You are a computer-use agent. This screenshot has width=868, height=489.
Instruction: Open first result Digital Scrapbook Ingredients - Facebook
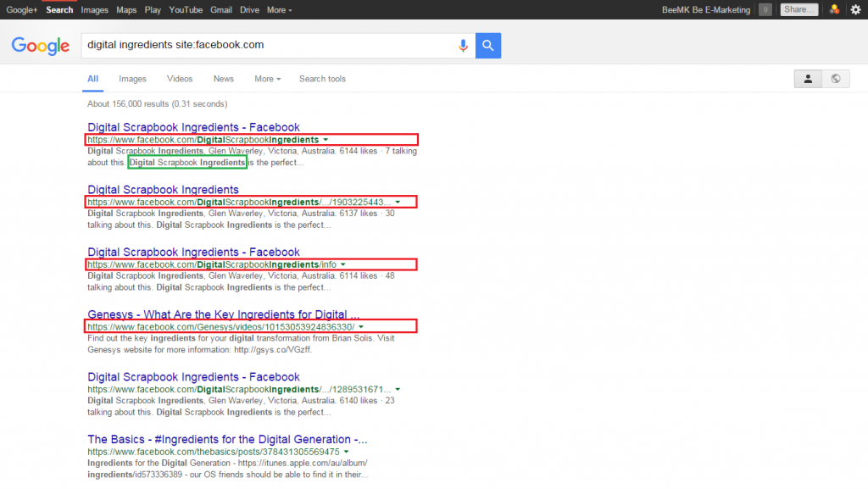193,127
